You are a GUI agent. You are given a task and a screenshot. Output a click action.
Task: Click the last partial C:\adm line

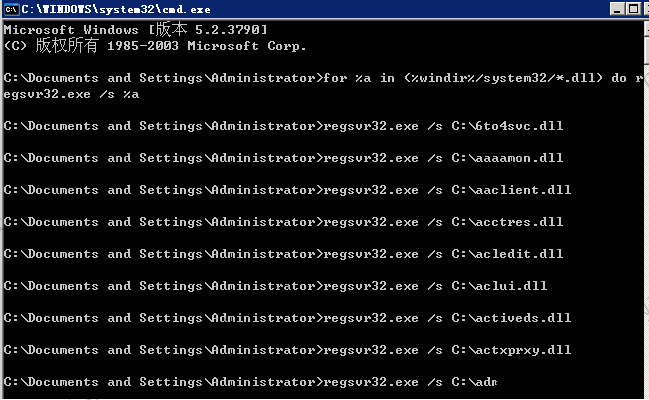point(250,382)
